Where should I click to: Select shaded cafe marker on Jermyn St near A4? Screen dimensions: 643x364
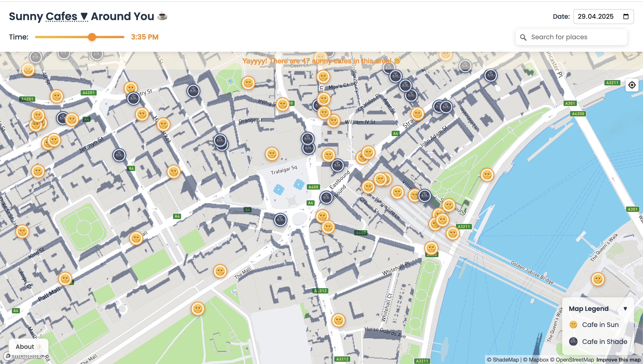tap(119, 155)
